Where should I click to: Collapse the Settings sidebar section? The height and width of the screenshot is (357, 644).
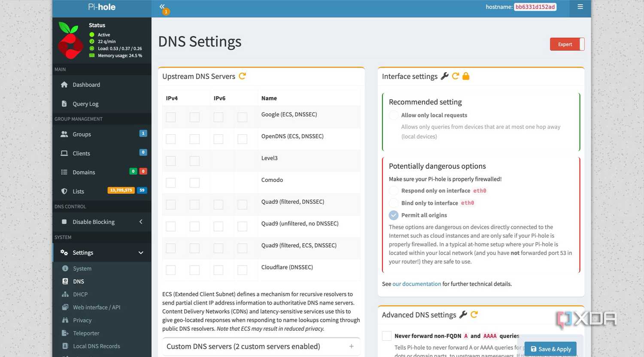pyautogui.click(x=102, y=253)
